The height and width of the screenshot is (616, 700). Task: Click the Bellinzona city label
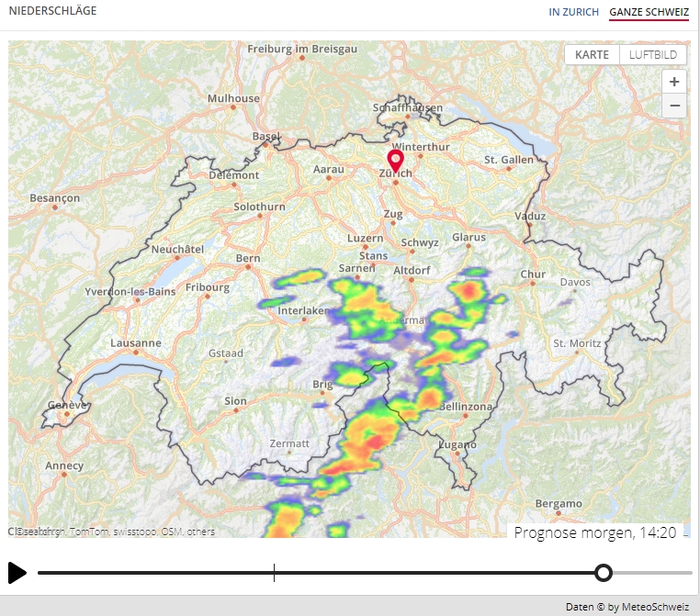[466, 407]
